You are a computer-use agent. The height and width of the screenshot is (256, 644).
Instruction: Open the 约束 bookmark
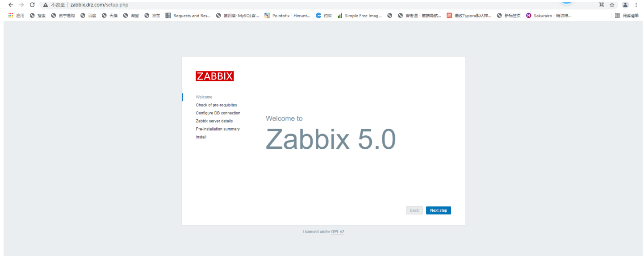(x=324, y=16)
